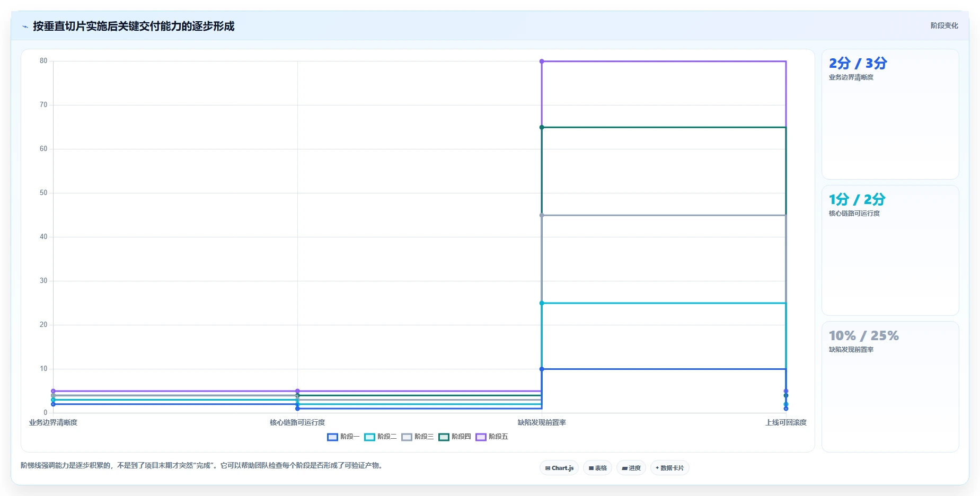Click the y-axis tick value 80
This screenshot has height=496, width=980.
(x=43, y=61)
